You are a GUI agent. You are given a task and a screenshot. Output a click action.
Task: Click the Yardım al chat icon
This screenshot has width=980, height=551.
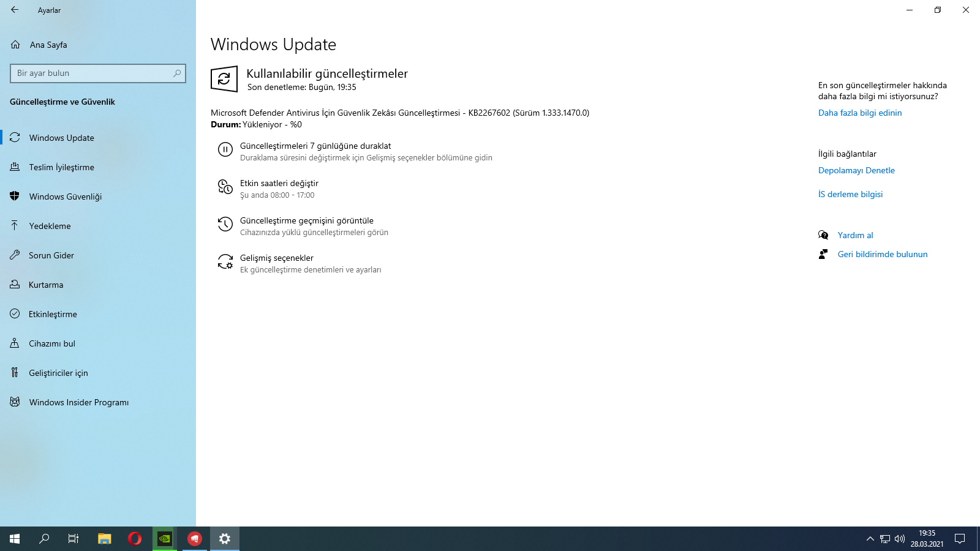tap(823, 235)
